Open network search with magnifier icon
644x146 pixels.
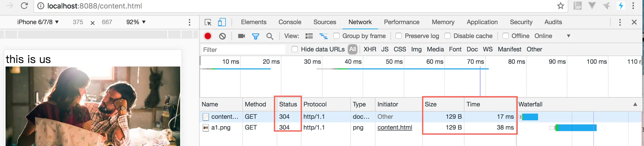point(270,36)
